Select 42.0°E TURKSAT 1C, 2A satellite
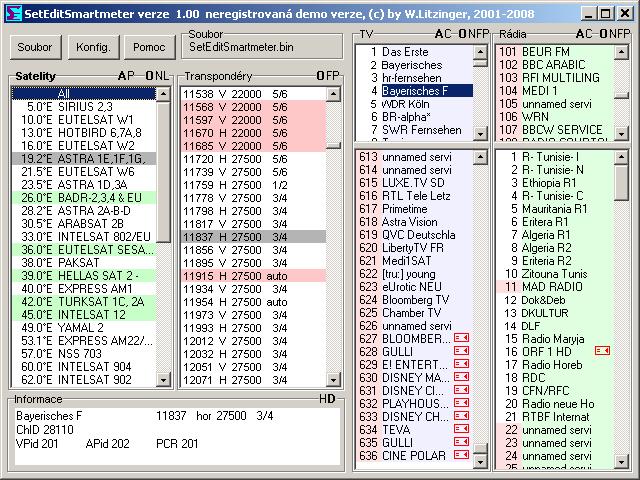The width and height of the screenshot is (640, 480). point(84,302)
